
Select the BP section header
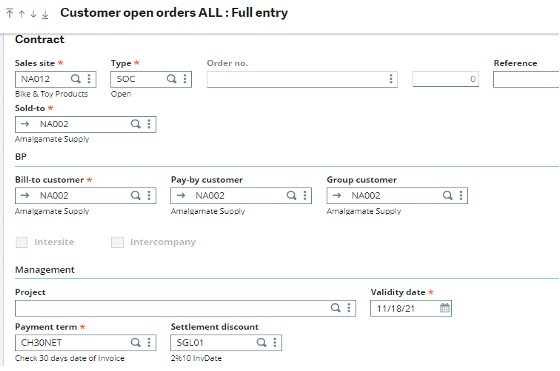[x=21, y=157]
